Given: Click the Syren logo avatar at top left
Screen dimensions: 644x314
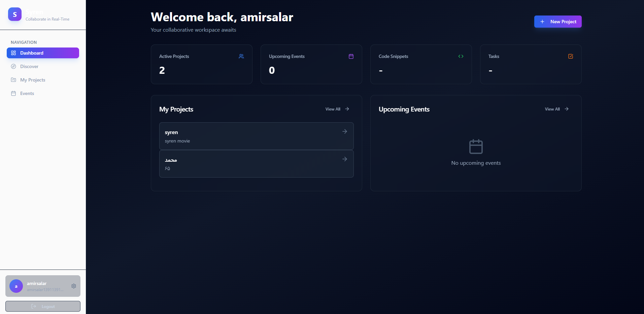Looking at the screenshot, I should 14,14.
